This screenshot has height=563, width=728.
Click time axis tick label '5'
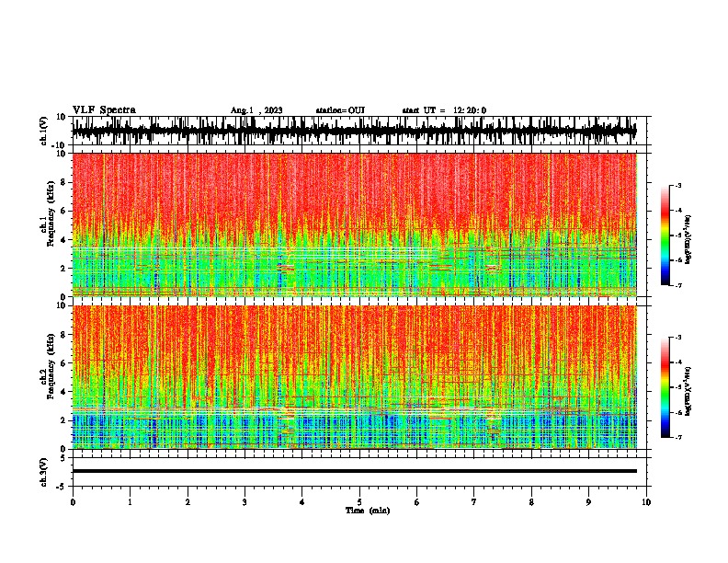(359, 502)
